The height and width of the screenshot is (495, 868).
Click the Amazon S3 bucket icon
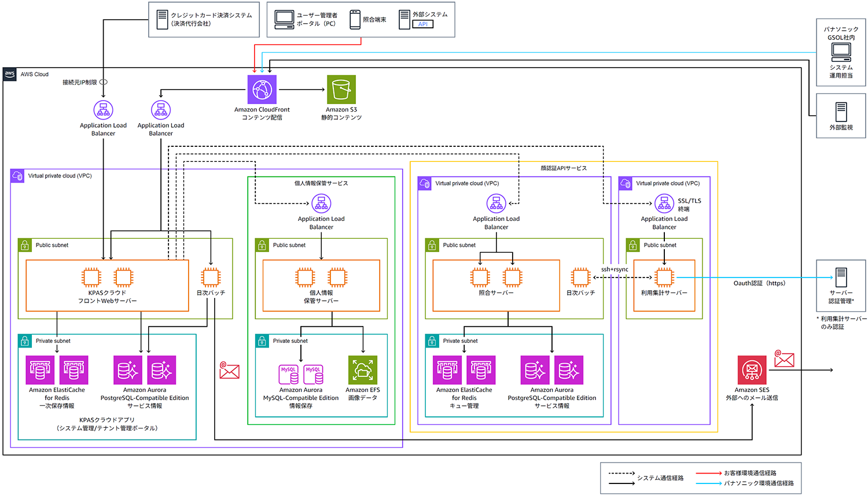click(x=341, y=90)
